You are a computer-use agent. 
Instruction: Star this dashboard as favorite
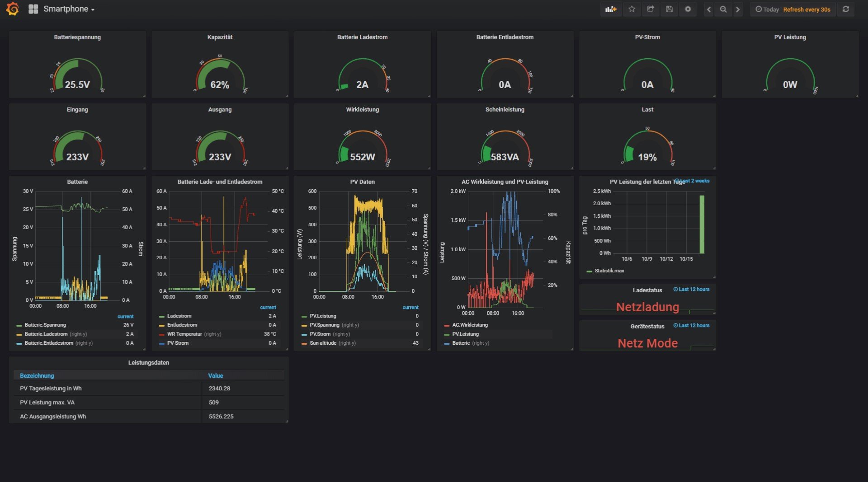[632, 9]
